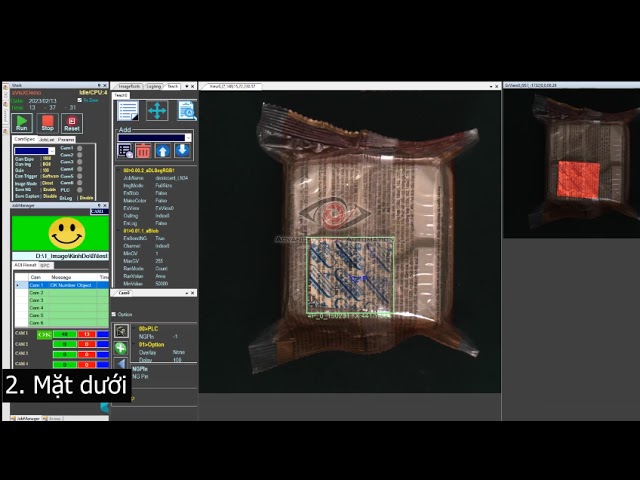Click the green inspection box on package image
Viewport: 640px width, 480px height.
pos(350,276)
